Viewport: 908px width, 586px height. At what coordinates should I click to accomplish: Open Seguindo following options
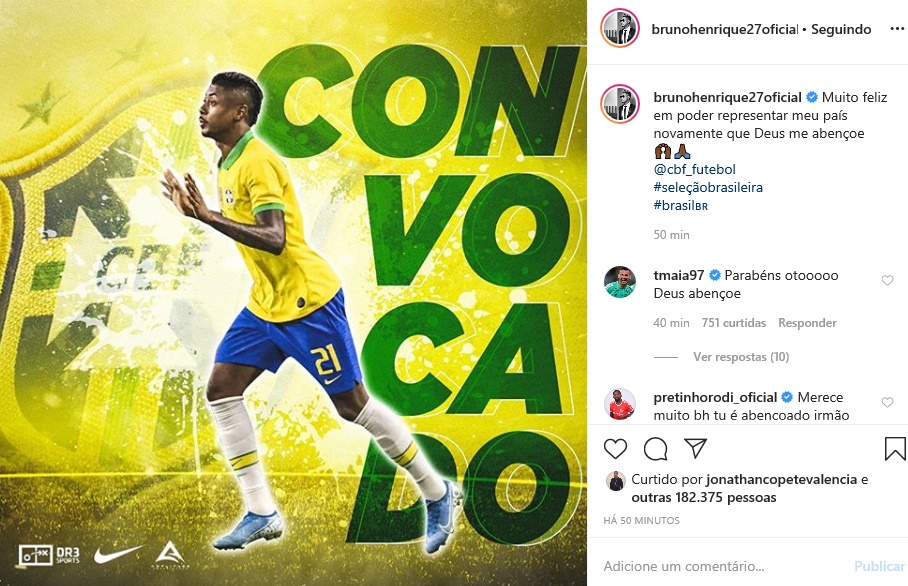841,29
